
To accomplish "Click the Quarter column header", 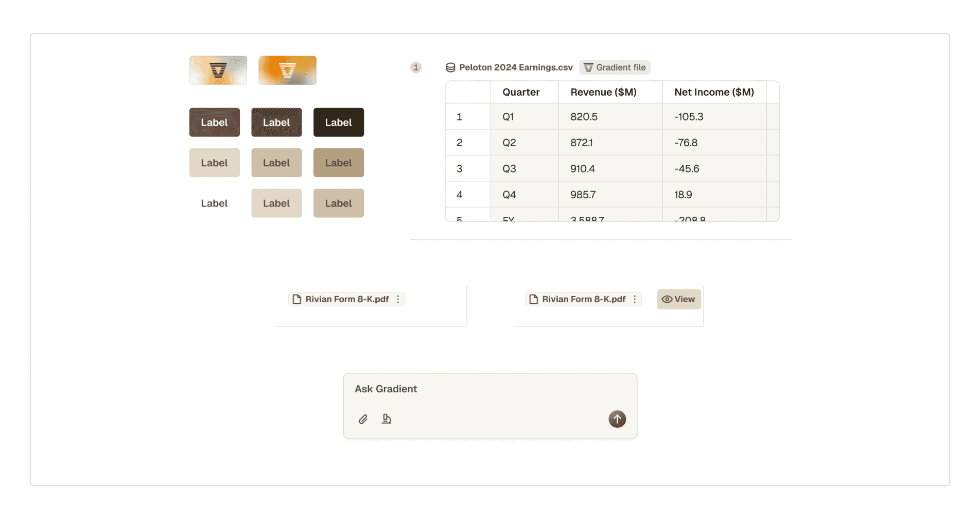I will tap(524, 92).
